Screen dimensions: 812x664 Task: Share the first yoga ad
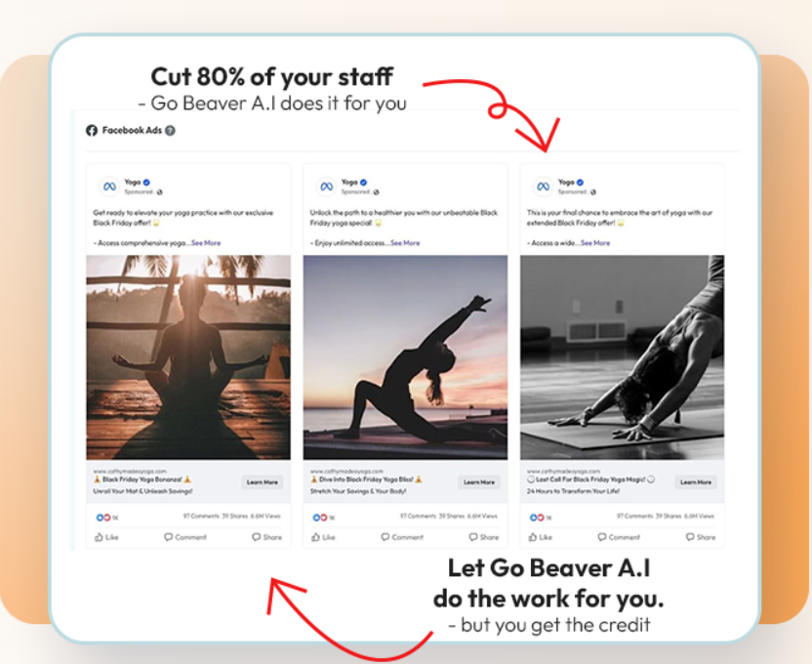coord(267,537)
